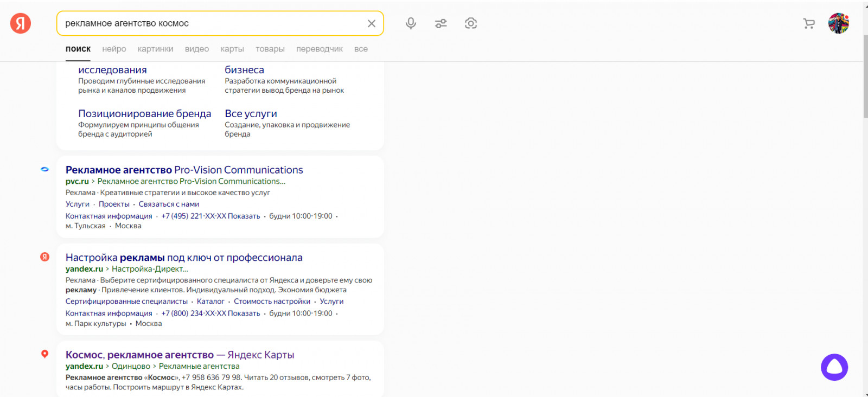
Task: Open the Карты search tab
Action: (232, 49)
